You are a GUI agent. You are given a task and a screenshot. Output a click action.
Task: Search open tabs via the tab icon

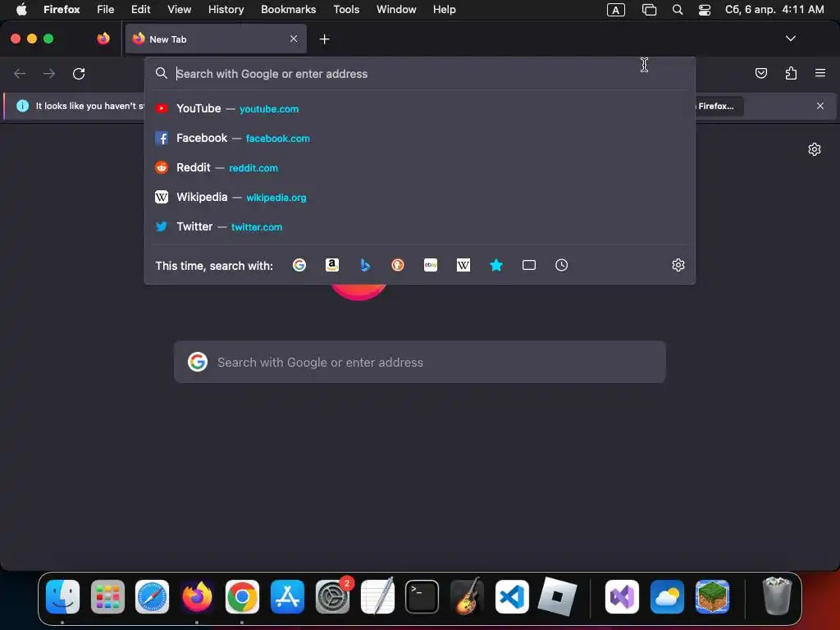(x=529, y=265)
